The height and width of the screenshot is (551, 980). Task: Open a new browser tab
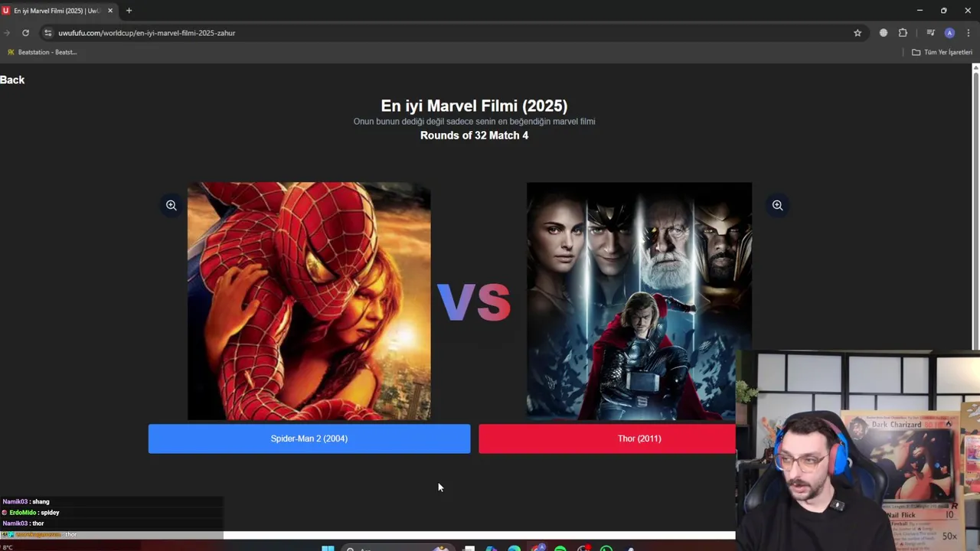[x=129, y=11]
